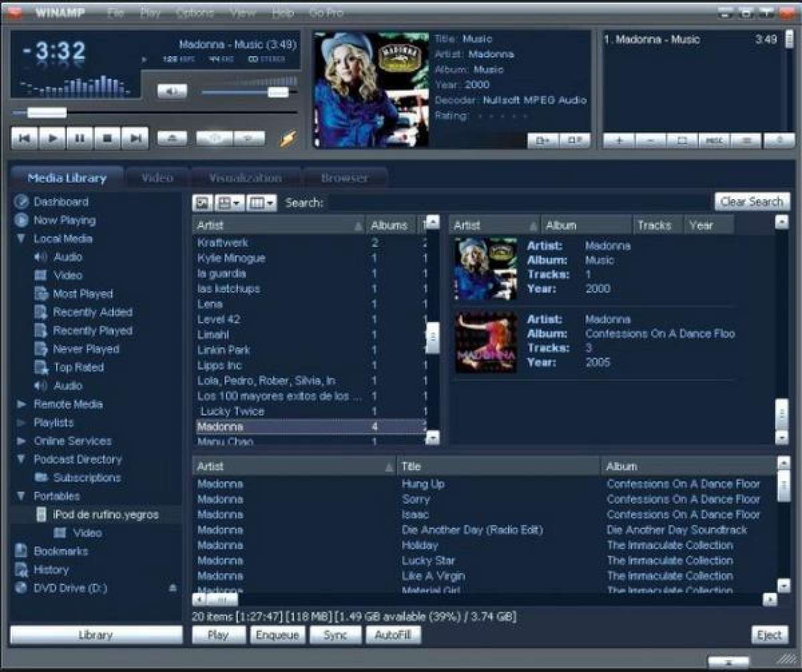Select iPod de rufino.yegros device

[x=106, y=514]
